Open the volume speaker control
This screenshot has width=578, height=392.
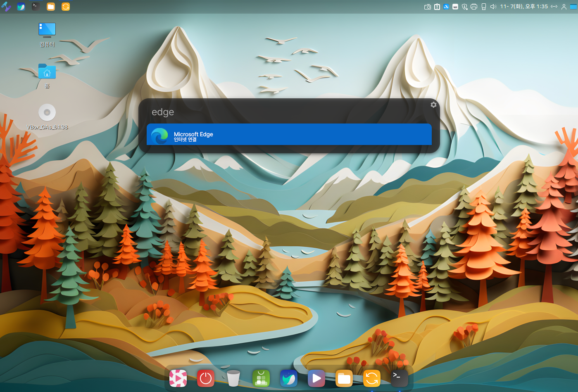[493, 7]
